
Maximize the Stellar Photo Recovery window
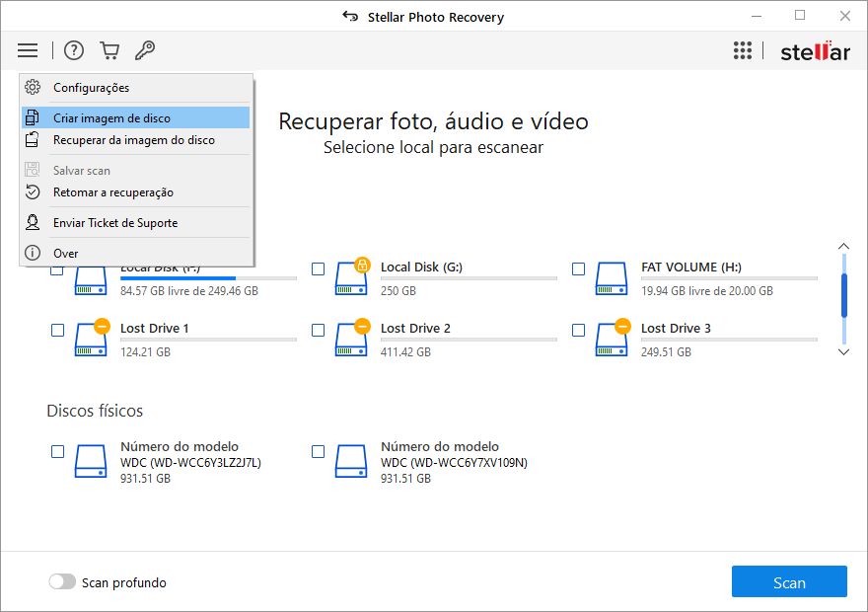[800, 16]
